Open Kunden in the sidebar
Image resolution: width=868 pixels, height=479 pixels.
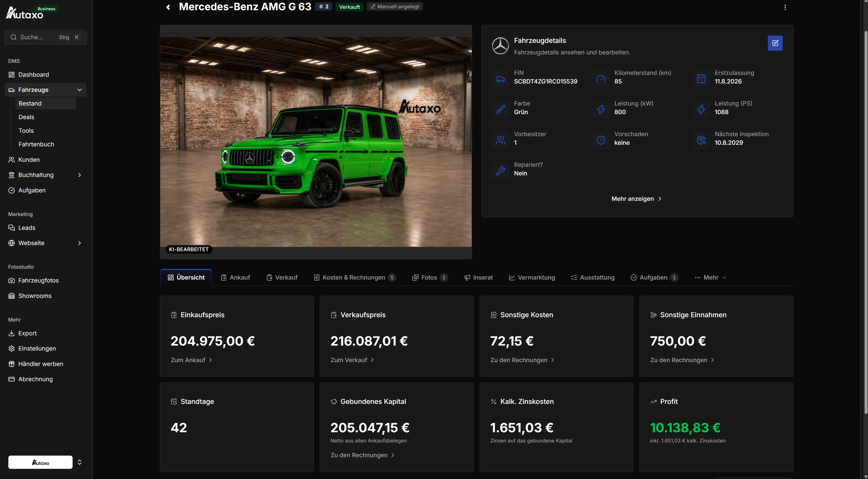coord(46,160)
